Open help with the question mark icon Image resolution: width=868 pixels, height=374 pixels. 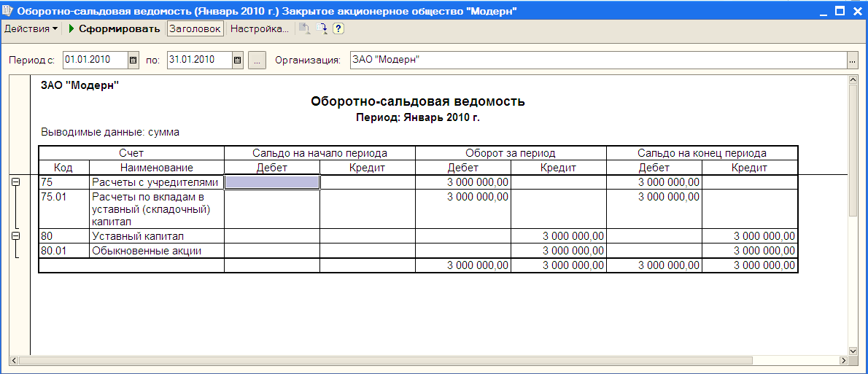click(338, 28)
